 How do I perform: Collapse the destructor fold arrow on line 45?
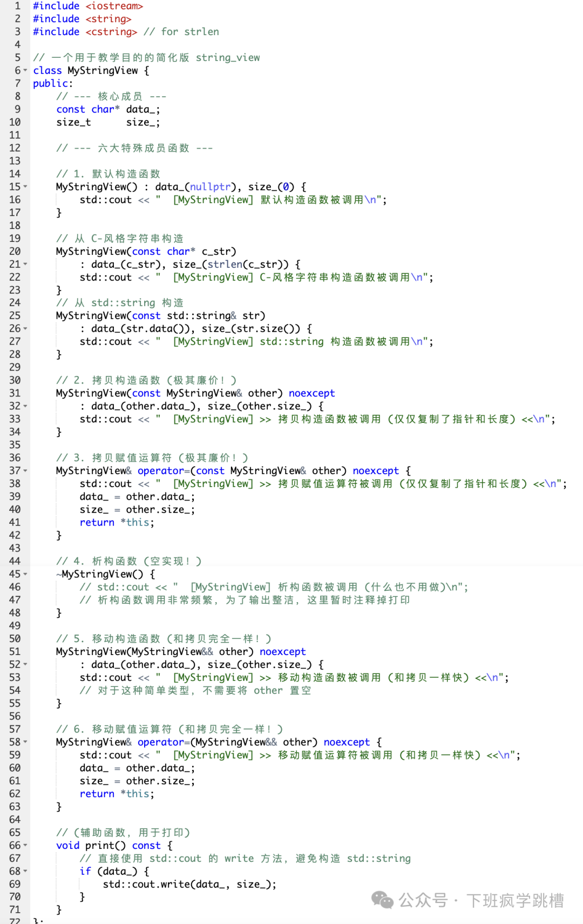click(25, 575)
